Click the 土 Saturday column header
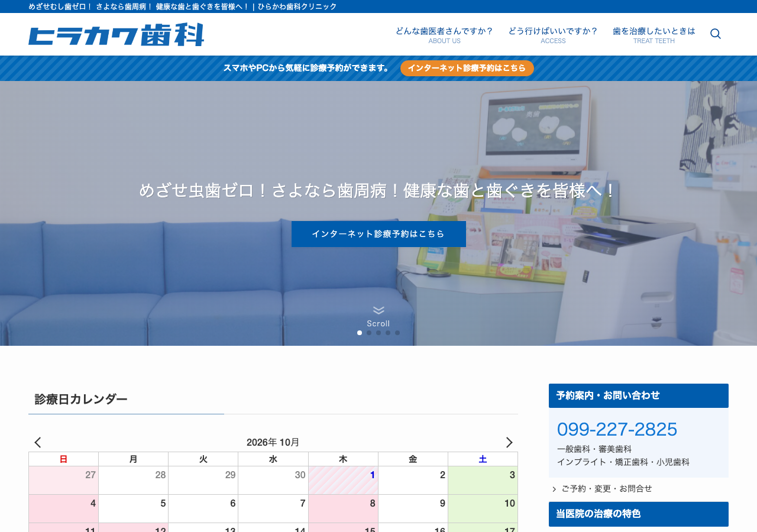Screen dimensions: 757x532 coord(483,459)
